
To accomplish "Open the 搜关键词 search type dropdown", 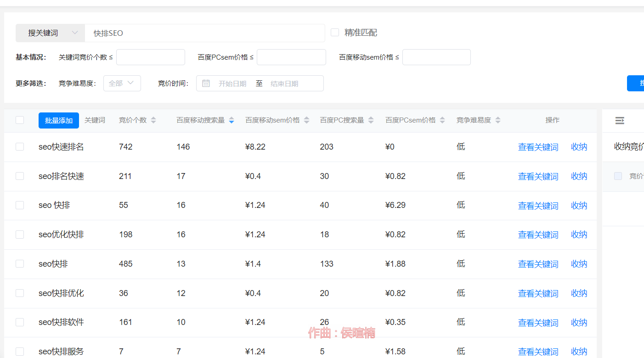I will (x=51, y=33).
